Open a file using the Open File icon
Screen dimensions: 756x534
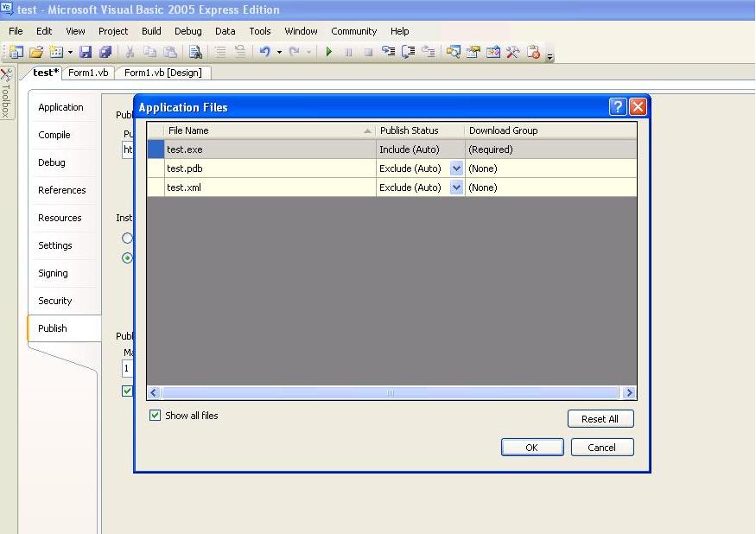coord(35,51)
